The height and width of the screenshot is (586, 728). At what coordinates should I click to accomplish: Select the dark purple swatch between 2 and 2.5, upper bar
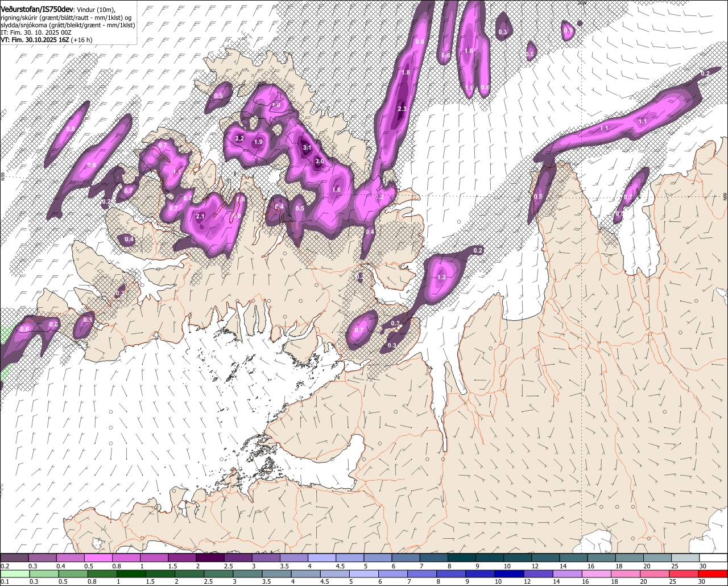210,558
